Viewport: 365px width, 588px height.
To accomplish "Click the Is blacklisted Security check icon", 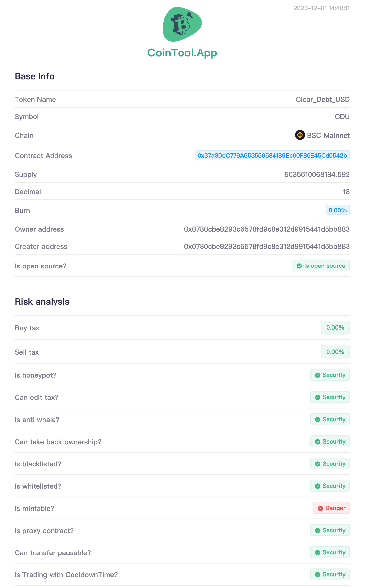I will click(318, 464).
